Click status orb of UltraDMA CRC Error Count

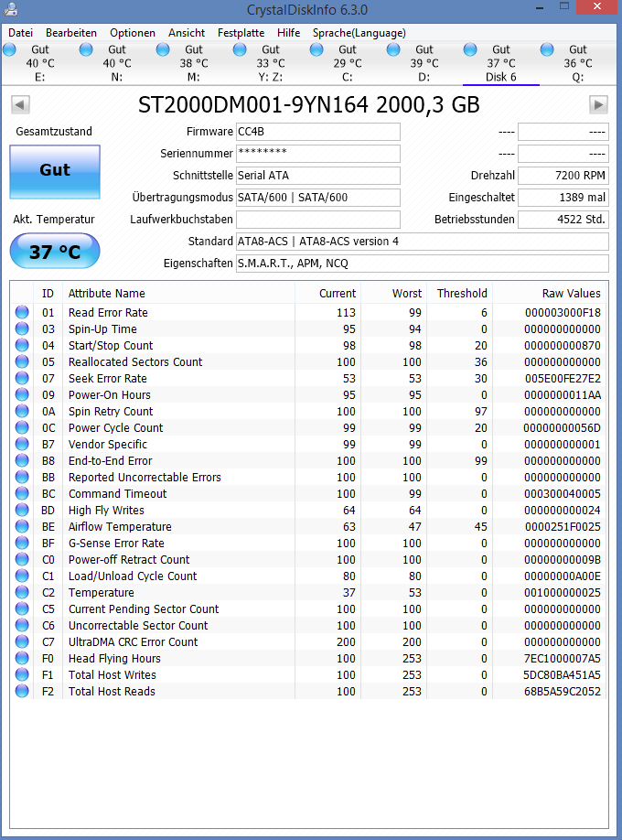point(22,641)
